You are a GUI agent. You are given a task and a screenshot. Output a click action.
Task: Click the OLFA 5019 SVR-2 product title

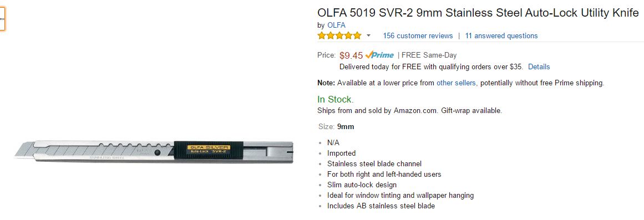[x=478, y=13]
